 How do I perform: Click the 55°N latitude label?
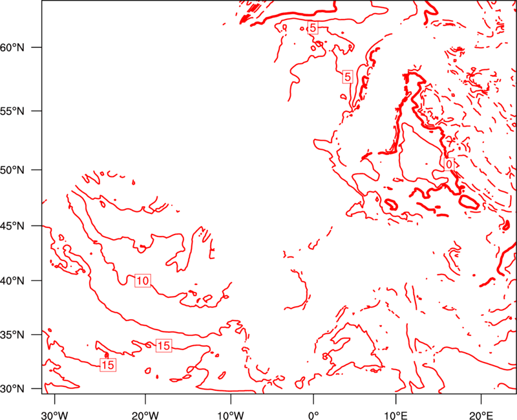coord(12,111)
